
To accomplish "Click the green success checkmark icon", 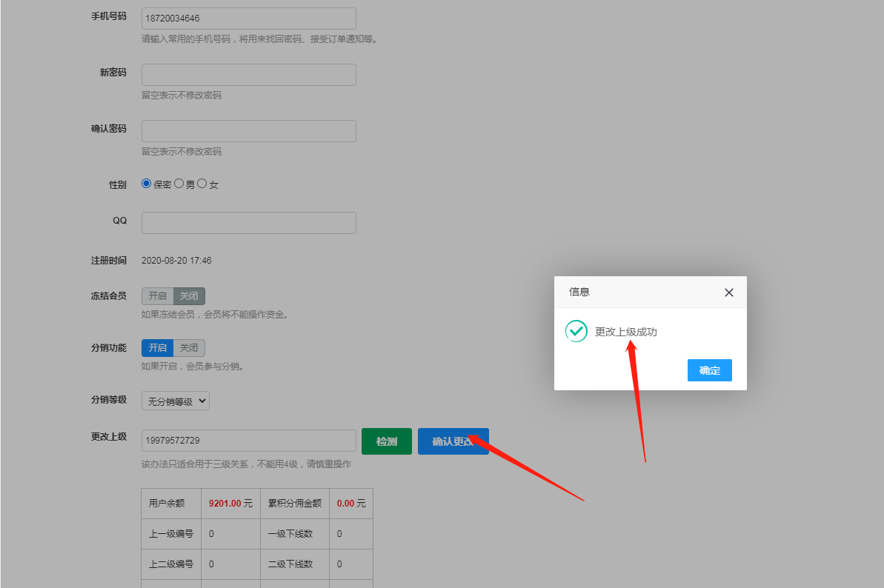I will pos(576,331).
